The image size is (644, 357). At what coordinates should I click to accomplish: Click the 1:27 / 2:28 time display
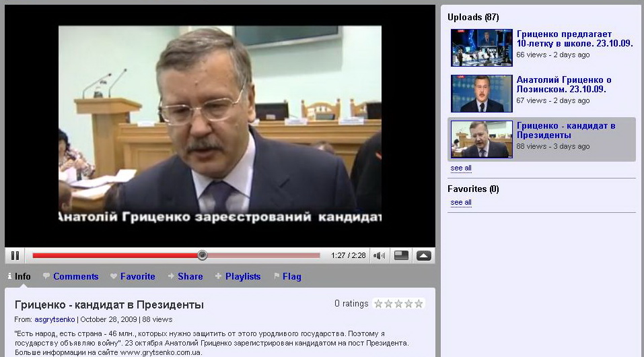pos(349,255)
